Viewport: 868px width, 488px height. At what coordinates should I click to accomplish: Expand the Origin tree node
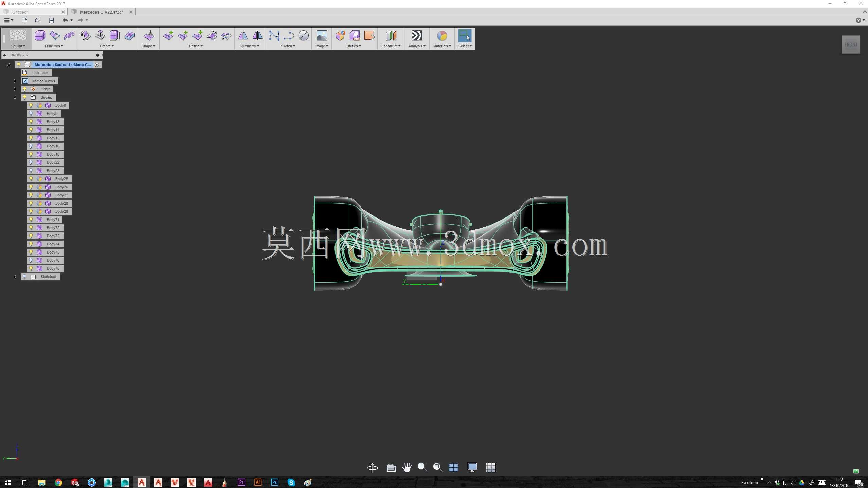[x=15, y=89]
